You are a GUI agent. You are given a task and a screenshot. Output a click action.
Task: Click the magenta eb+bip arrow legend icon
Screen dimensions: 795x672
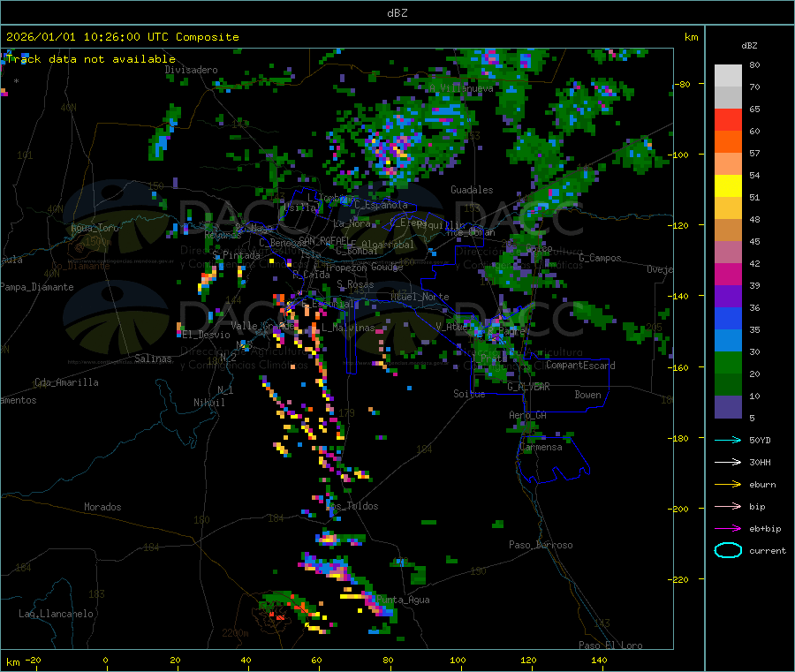point(728,529)
